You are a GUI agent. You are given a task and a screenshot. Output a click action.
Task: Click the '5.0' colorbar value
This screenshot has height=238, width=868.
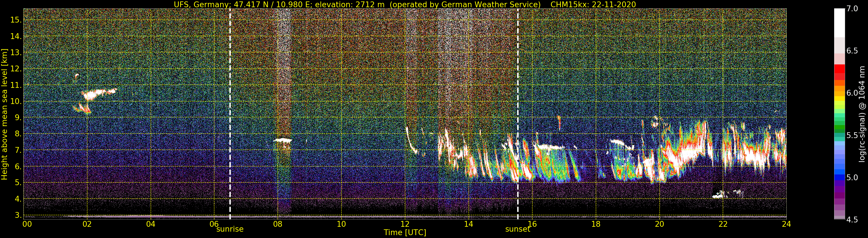(852, 177)
